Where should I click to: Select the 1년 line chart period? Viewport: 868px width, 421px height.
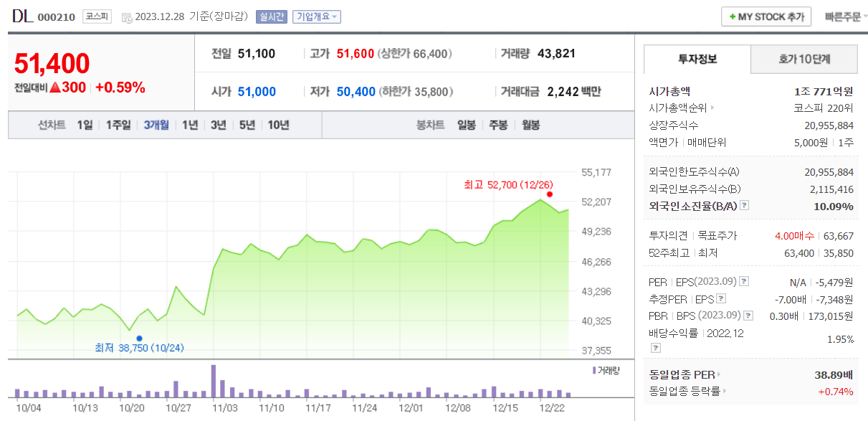tap(190, 125)
